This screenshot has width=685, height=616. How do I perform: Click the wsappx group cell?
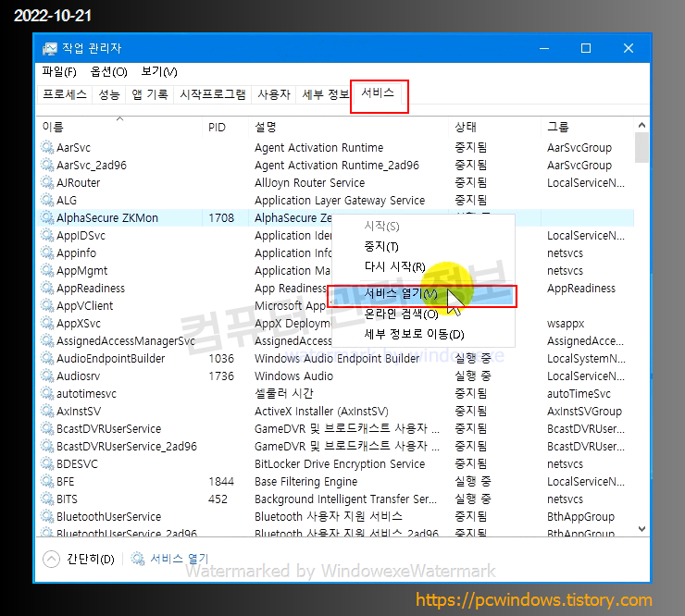(x=566, y=324)
